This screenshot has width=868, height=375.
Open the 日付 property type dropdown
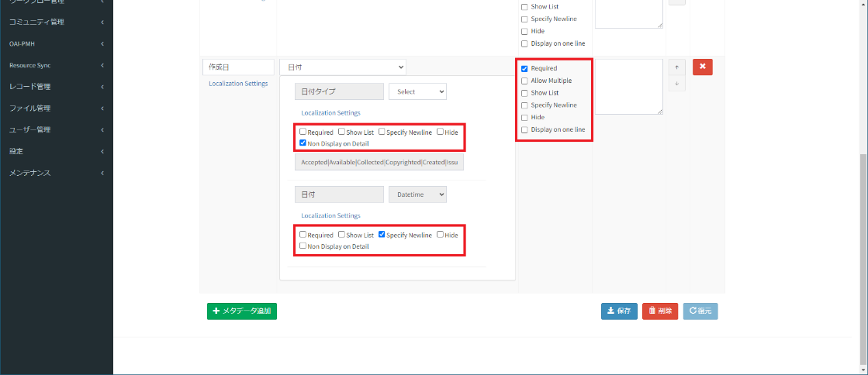tap(342, 68)
